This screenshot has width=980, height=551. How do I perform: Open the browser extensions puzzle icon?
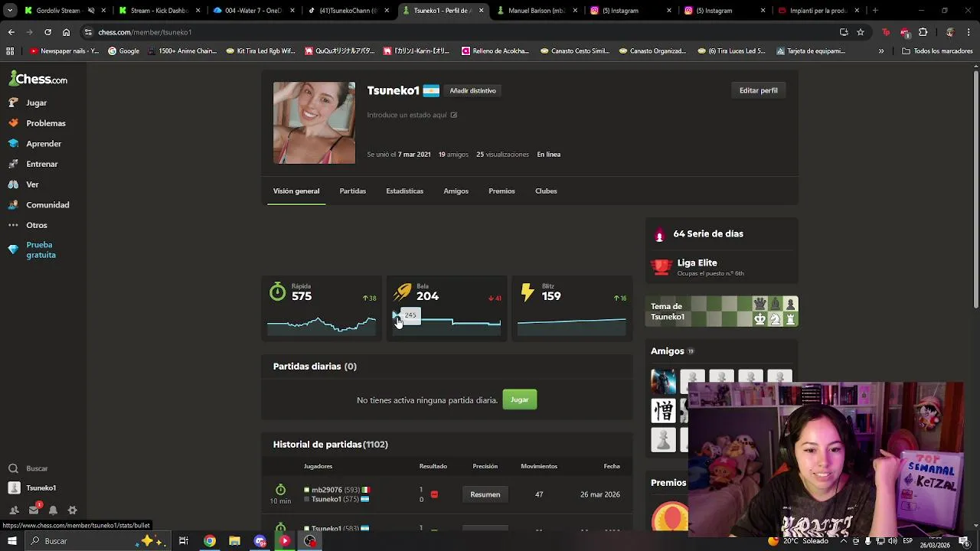point(923,32)
